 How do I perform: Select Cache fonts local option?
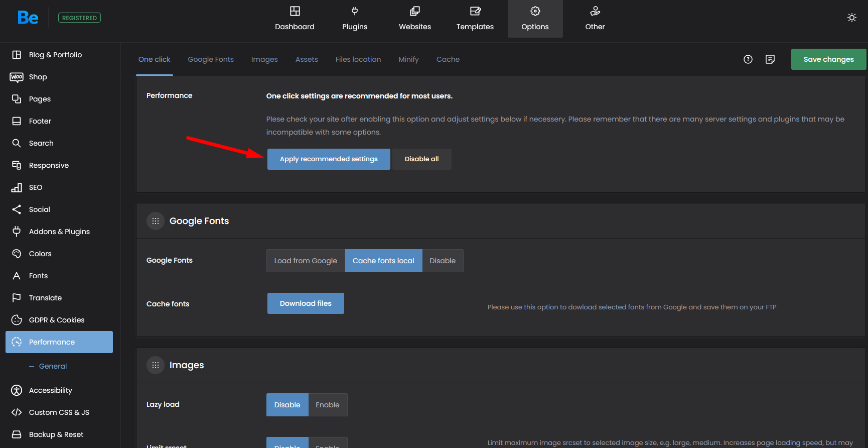[383, 261]
